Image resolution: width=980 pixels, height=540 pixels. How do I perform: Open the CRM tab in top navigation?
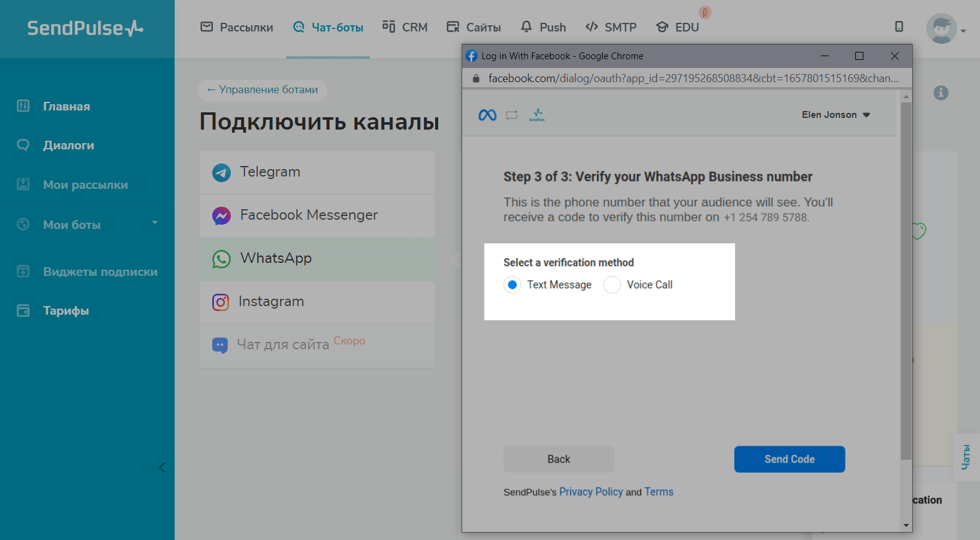(x=405, y=27)
